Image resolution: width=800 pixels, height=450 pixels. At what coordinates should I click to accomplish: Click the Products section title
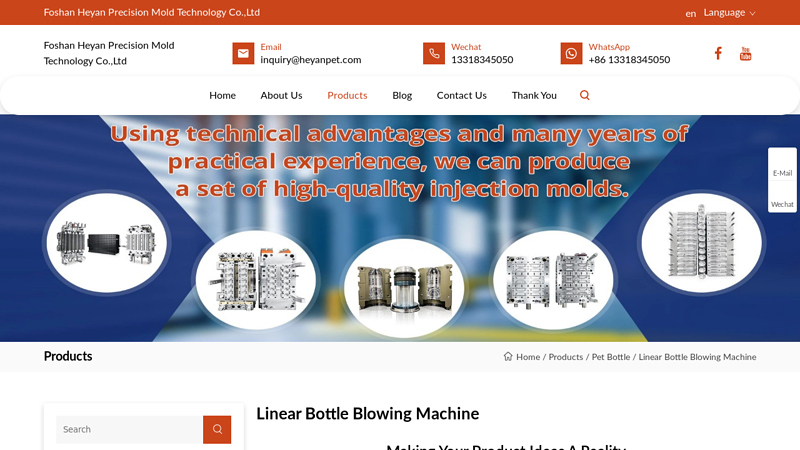pyautogui.click(x=68, y=356)
